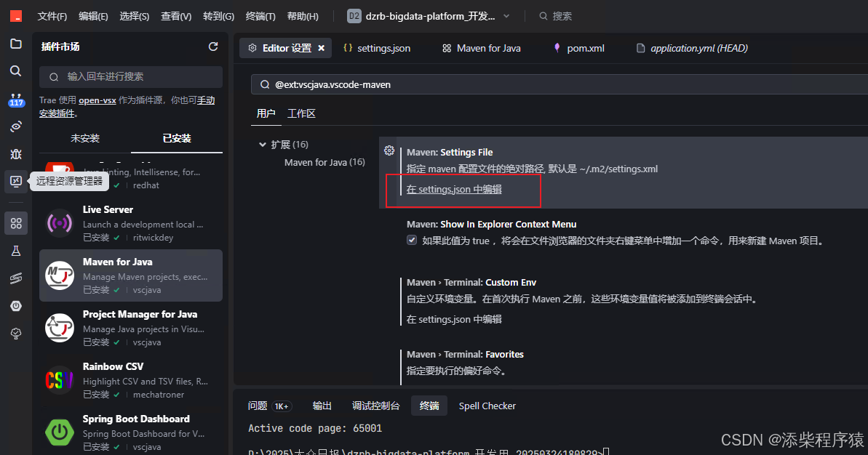Switch to the 用户 settings scope tab
Viewport: 868px width, 455px height.
click(x=266, y=113)
